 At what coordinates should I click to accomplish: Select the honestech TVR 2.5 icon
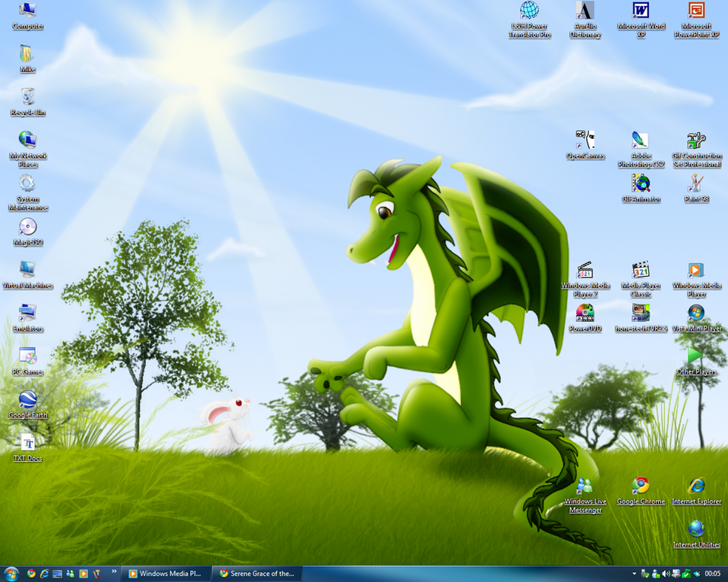[x=641, y=318]
